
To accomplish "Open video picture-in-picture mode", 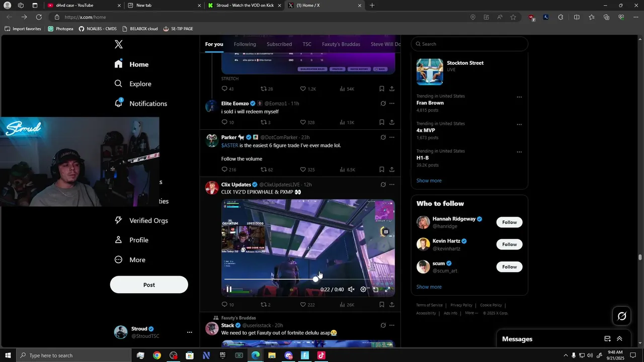I will (x=375, y=289).
